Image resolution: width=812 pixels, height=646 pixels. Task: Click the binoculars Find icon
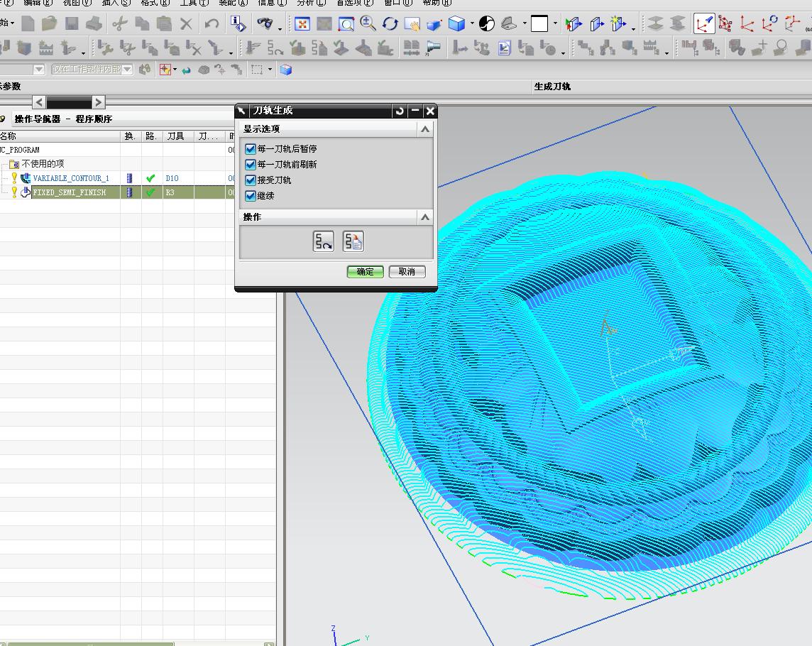(265, 24)
